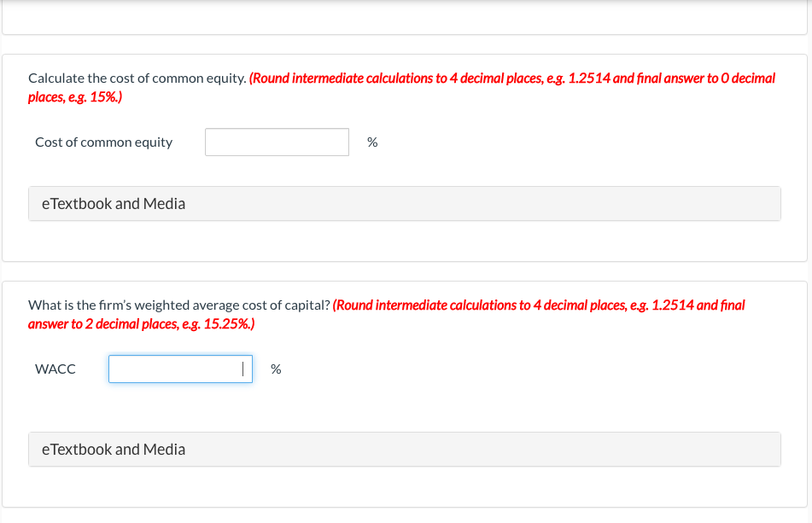The height and width of the screenshot is (523, 812).
Task: Open eTextbook and Media under WACC question
Action: (x=405, y=450)
